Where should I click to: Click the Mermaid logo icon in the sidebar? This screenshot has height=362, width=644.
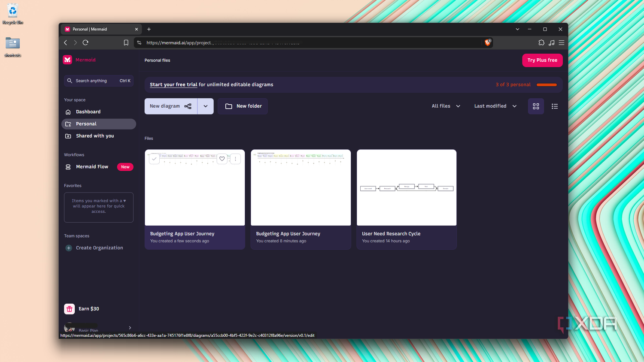[67, 60]
